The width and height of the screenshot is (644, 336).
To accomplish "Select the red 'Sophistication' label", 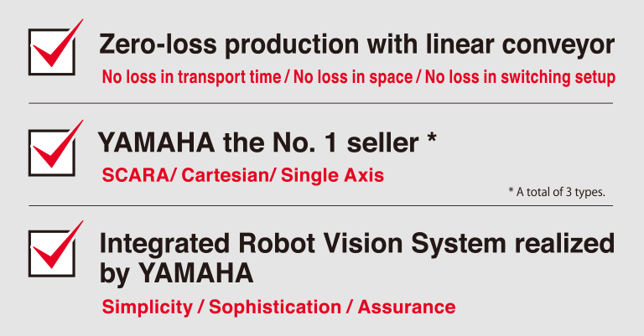I will point(275,308).
